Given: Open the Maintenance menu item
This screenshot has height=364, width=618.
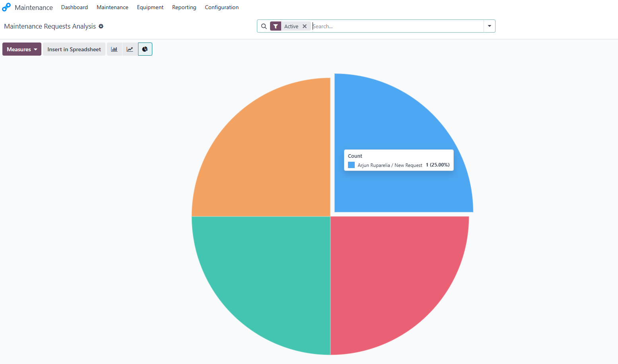Looking at the screenshot, I should pos(112,7).
